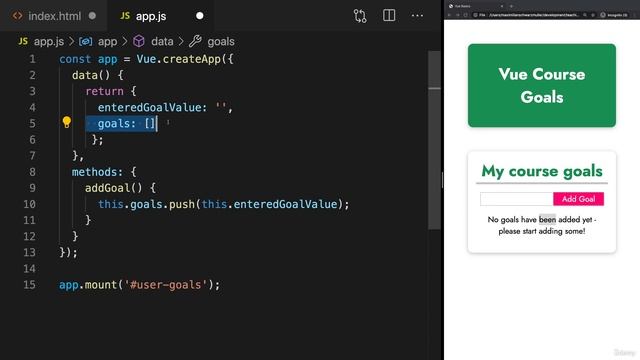Image resolution: width=640 pixels, height=360 pixels.
Task: Switch to the app.js editor tab
Action: 161,16
